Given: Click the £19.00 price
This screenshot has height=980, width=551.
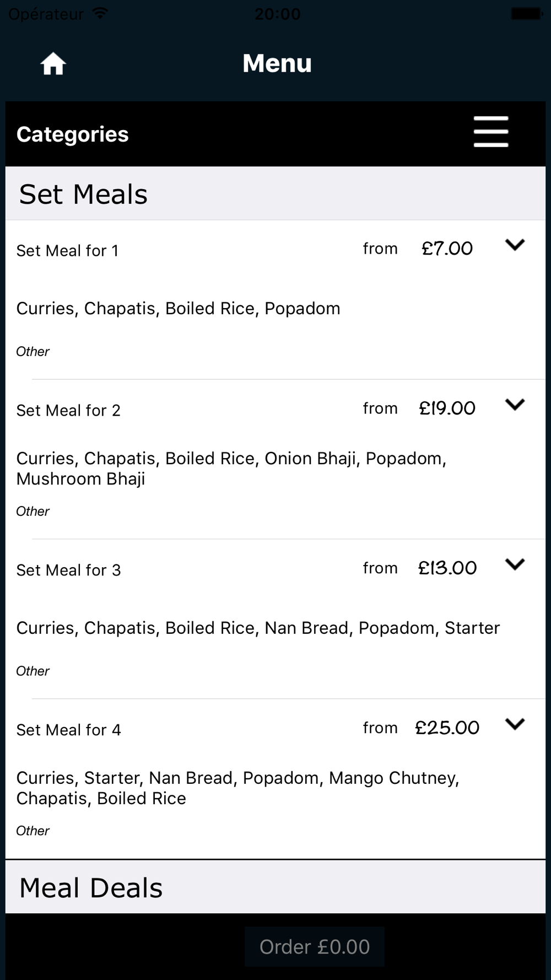Looking at the screenshot, I should click(447, 408).
